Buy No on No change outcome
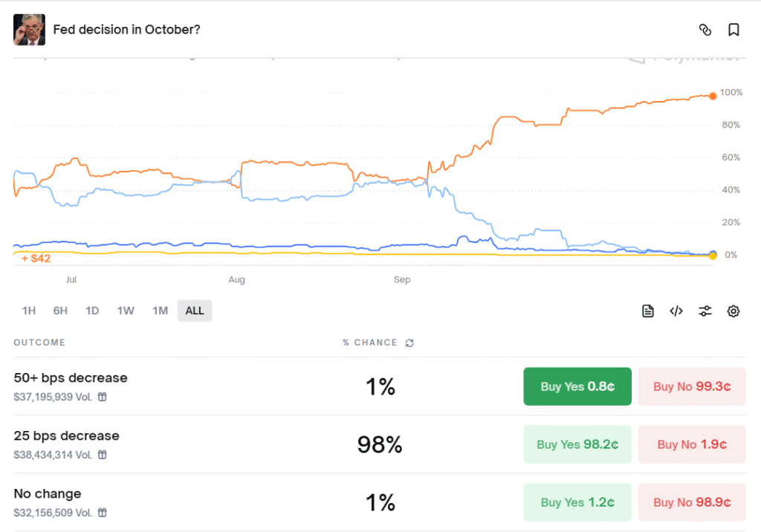 tap(692, 502)
